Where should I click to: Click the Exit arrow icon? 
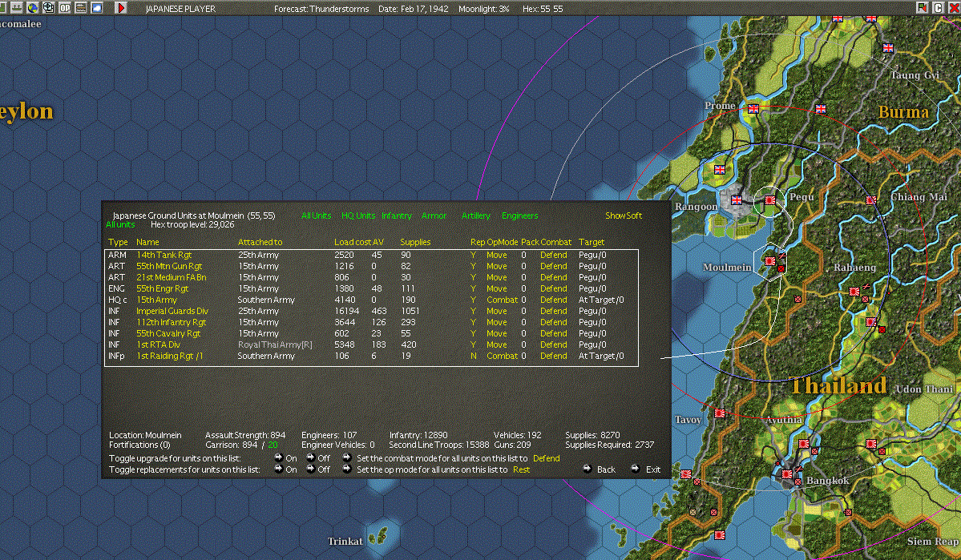636,469
